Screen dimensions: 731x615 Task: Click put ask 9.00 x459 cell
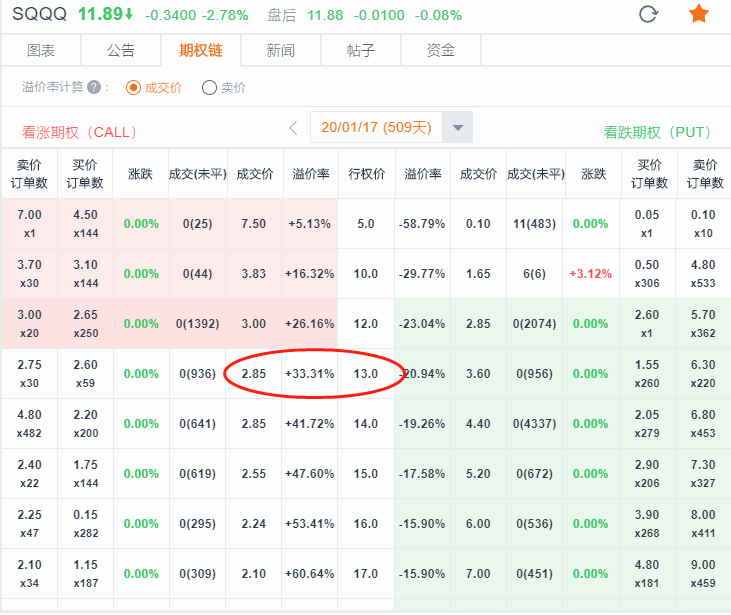click(x=703, y=574)
